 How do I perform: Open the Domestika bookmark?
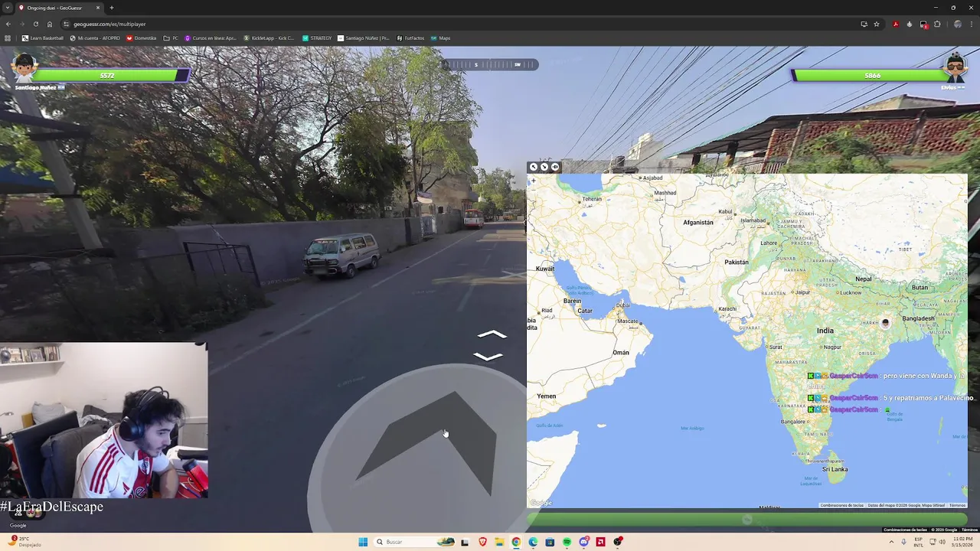click(142, 38)
